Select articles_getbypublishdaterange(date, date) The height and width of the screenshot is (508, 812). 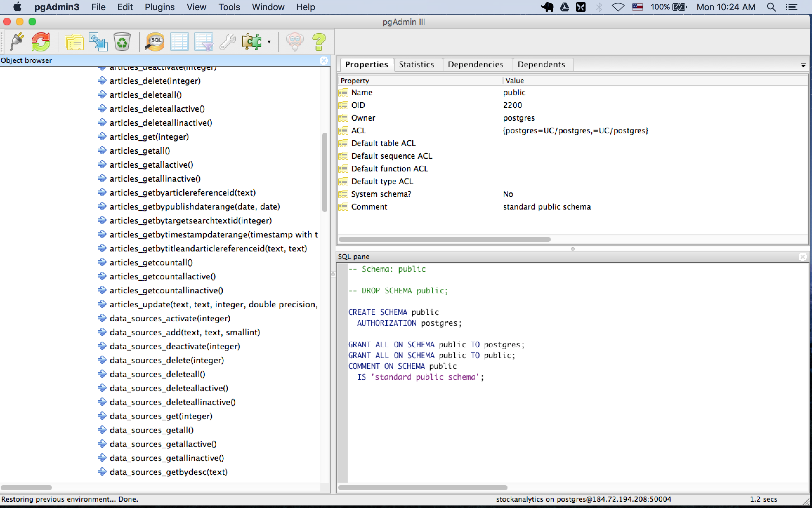point(195,207)
